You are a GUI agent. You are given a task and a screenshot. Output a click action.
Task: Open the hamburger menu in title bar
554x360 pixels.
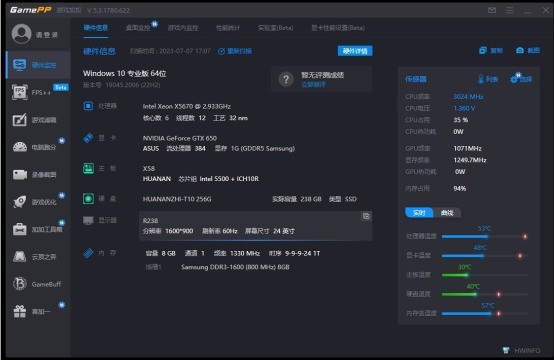(x=510, y=10)
